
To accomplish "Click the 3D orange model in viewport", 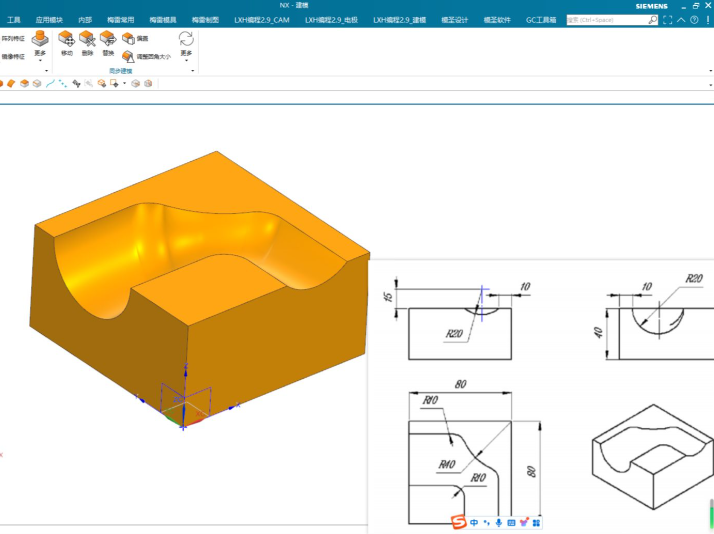I will (x=199, y=289).
